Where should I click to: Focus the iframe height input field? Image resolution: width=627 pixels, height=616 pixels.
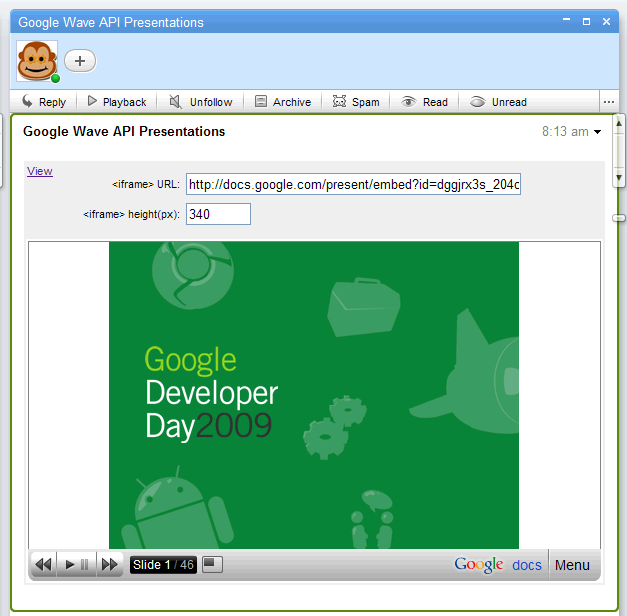click(x=218, y=214)
